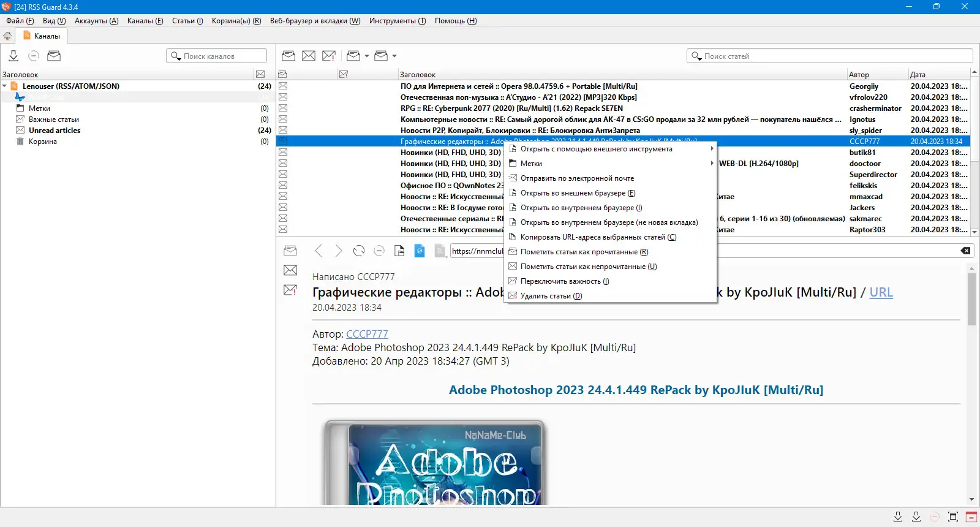This screenshot has height=527, width=980.
Task: Choose Открыть во внешнем браузере
Action: 610,193
